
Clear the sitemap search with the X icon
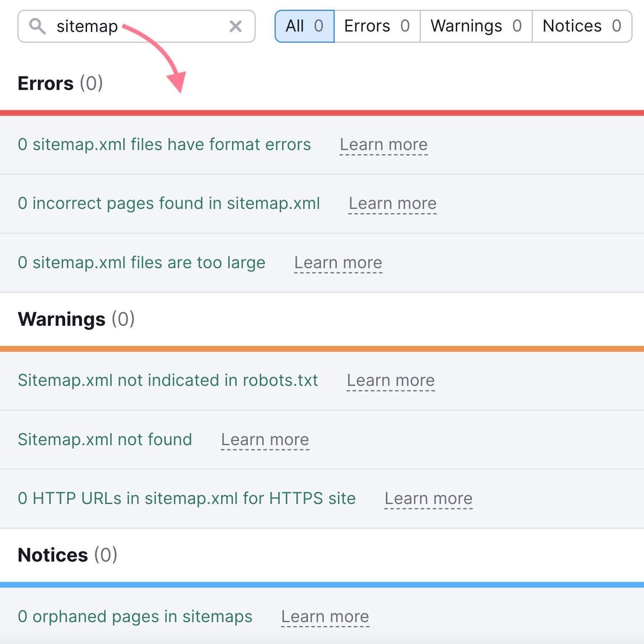[236, 26]
